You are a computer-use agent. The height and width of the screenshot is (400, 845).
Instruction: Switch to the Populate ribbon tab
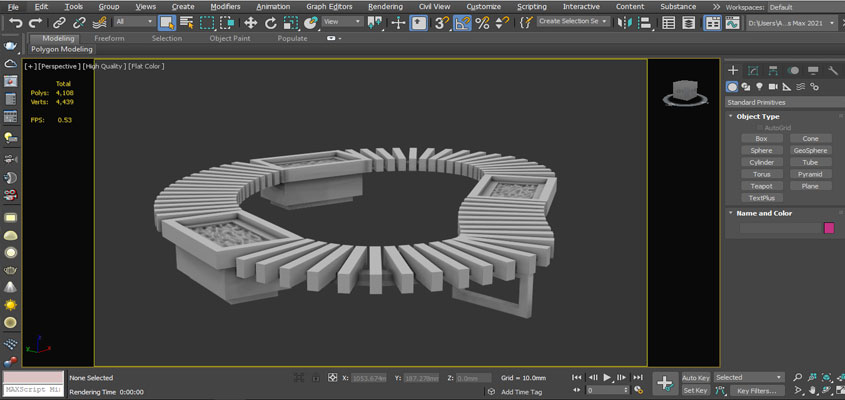(293, 39)
